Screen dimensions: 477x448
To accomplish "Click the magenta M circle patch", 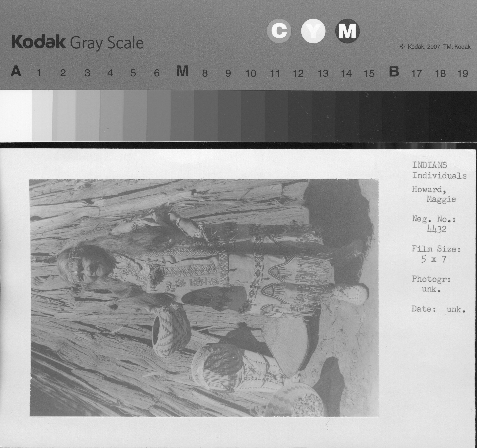I will [x=347, y=31].
